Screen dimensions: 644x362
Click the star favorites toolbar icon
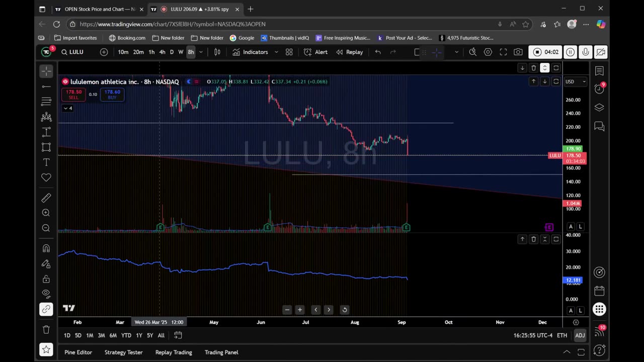point(46,349)
